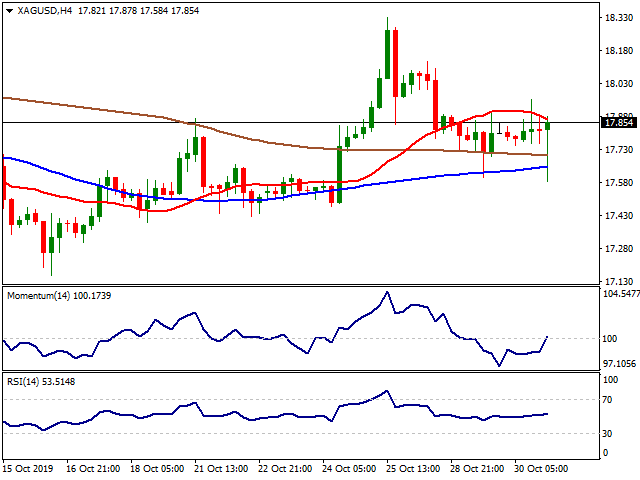Viewport: 640px width, 480px height.
Task: Click the 18.030 price axis value
Action: pos(619,84)
